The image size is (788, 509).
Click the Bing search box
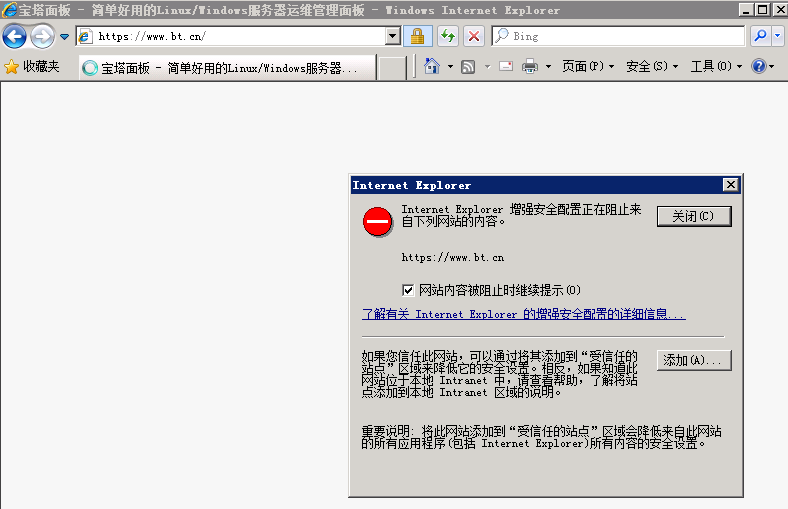pyautogui.click(x=618, y=36)
